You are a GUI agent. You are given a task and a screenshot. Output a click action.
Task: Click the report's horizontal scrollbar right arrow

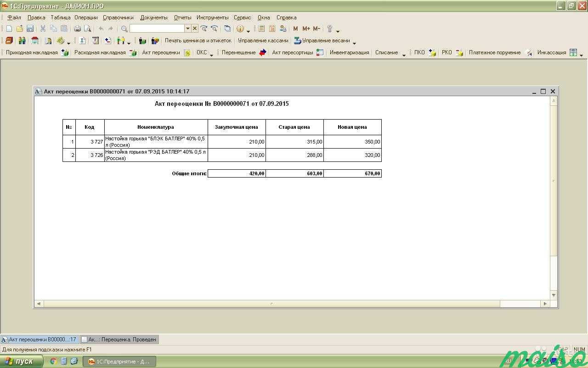click(545, 304)
